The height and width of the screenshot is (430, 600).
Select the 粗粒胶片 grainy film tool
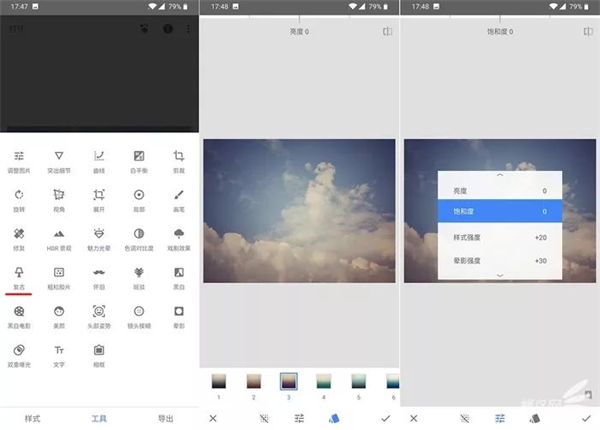59,279
